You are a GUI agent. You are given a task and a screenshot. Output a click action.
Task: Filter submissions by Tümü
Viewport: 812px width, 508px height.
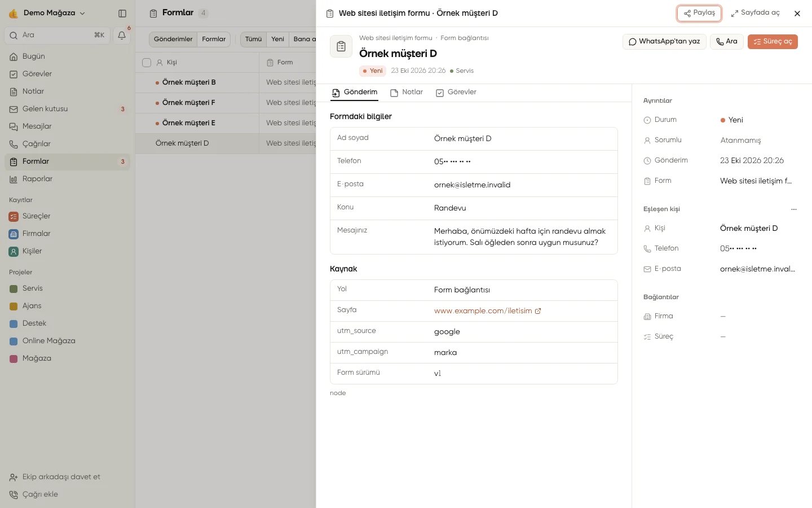click(253, 40)
